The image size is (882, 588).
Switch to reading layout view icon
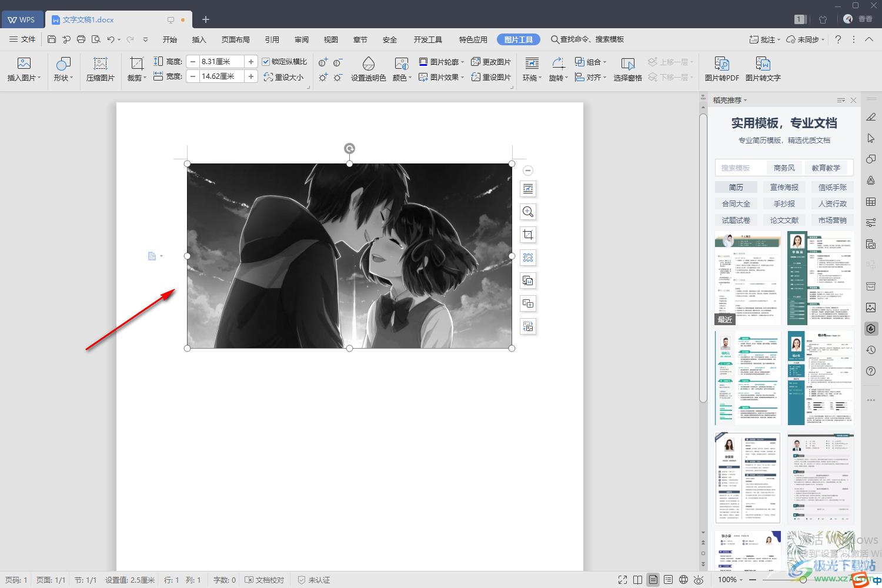click(638, 580)
